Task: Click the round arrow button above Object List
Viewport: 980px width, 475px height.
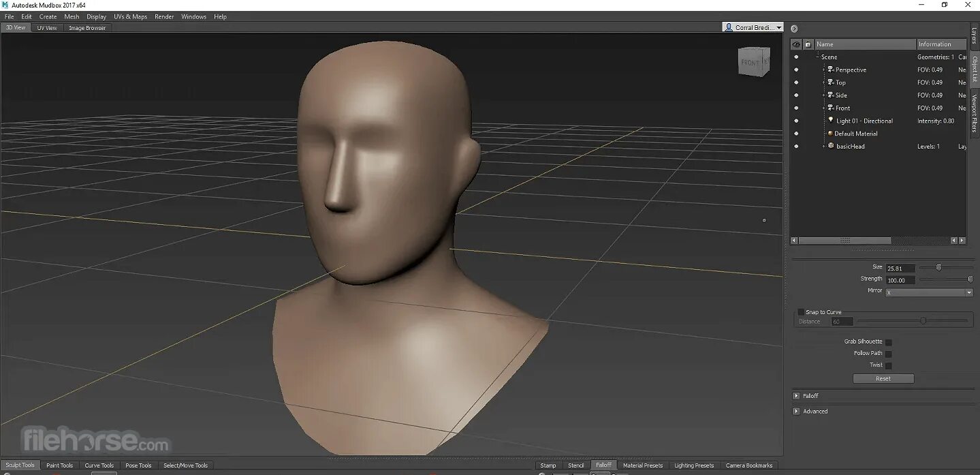Action: 794,29
